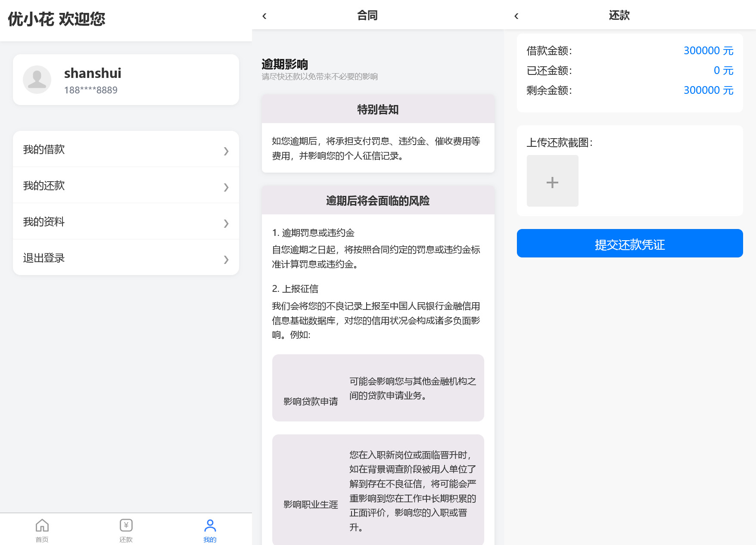This screenshot has width=756, height=545.
Task: Click the shanshui avatar image
Action: point(37,79)
